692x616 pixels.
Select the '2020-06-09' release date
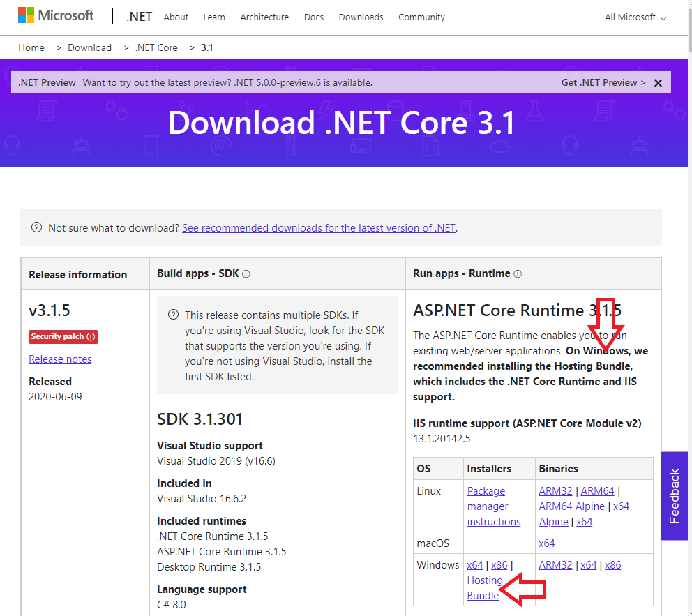click(55, 397)
